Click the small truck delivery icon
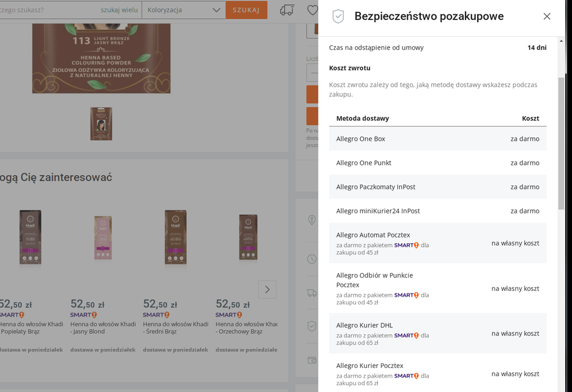572x392 pixels. (x=311, y=293)
